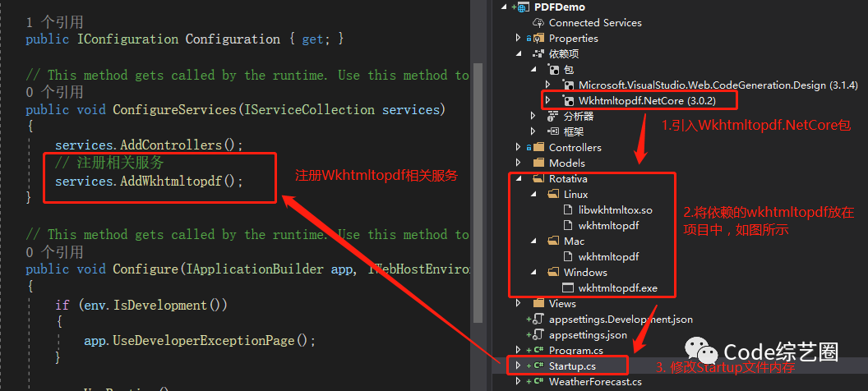Expand the WeatherForecast.cs file node
The height and width of the screenshot is (391, 868).
click(518, 381)
